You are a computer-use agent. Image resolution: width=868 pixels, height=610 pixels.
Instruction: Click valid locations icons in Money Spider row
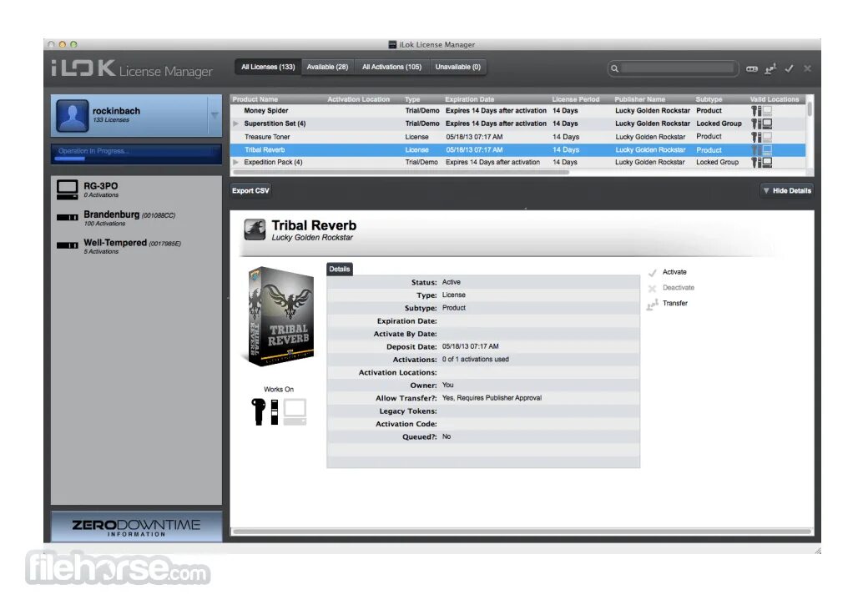coord(762,111)
